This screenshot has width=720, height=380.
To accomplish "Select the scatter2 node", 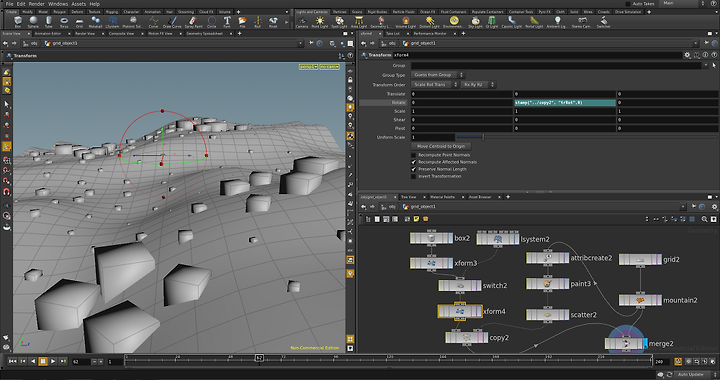I will [547, 314].
